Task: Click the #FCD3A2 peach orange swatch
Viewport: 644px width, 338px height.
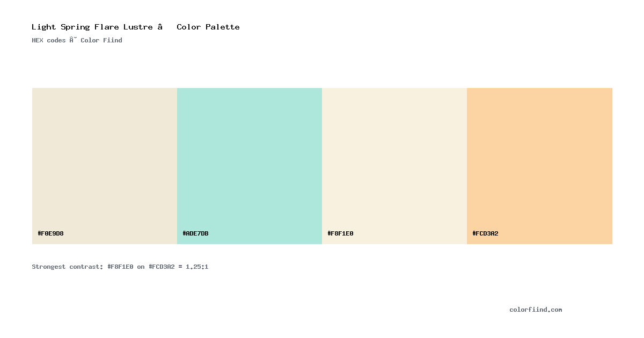Action: [x=539, y=166]
